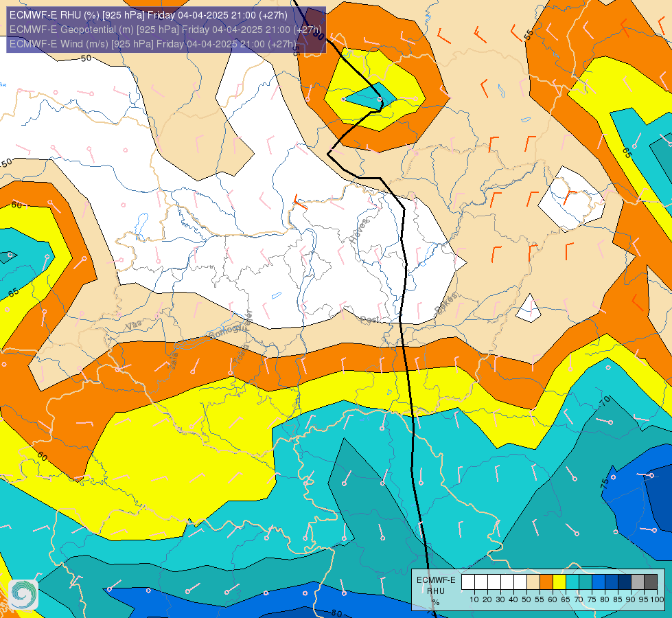Screen dimensions: 672x618
Task: Pick the light gray 90–95 legend swatch
Action: click(x=638, y=582)
